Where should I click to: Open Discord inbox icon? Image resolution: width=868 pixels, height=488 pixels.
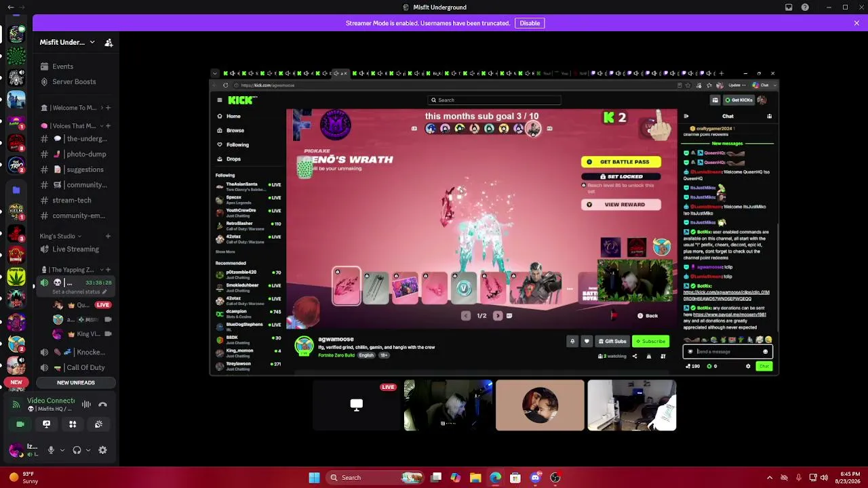(x=789, y=7)
